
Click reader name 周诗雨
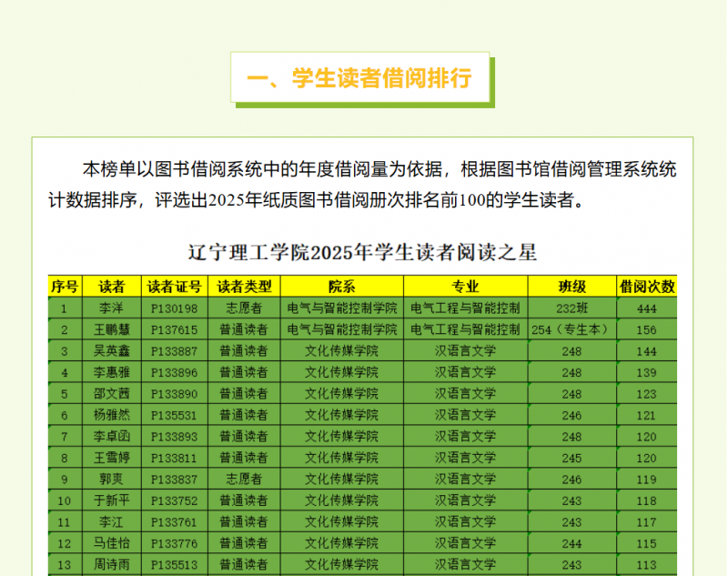tap(111, 564)
